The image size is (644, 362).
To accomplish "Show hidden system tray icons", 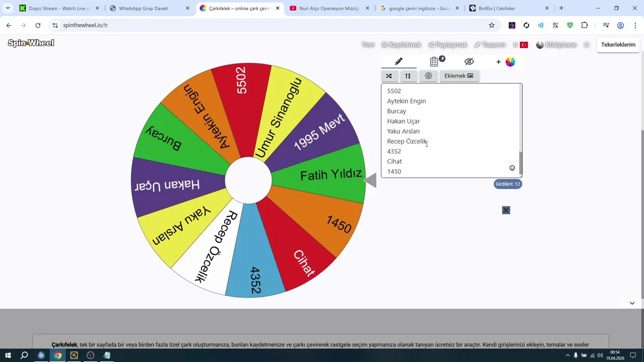I will pyautogui.click(x=568, y=355).
